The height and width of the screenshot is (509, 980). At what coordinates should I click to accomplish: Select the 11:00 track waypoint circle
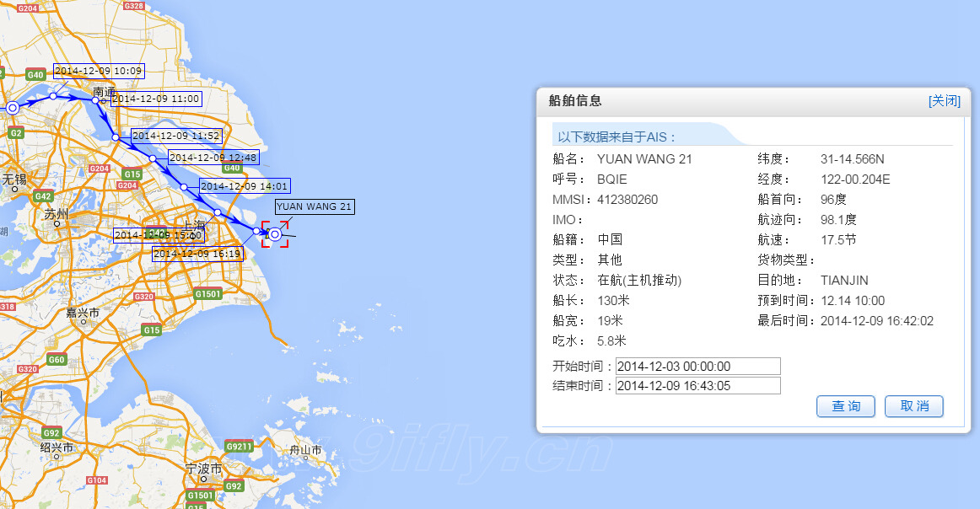[x=95, y=100]
